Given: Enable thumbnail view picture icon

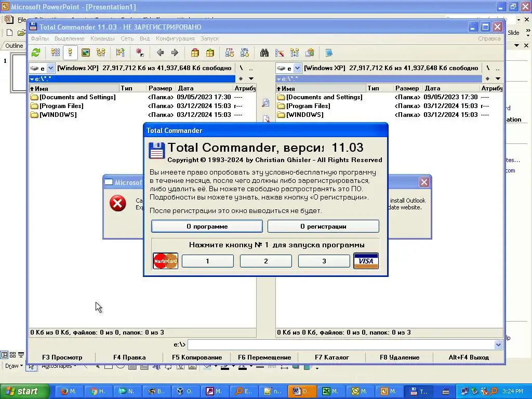Looking at the screenshot, I should 86,52.
